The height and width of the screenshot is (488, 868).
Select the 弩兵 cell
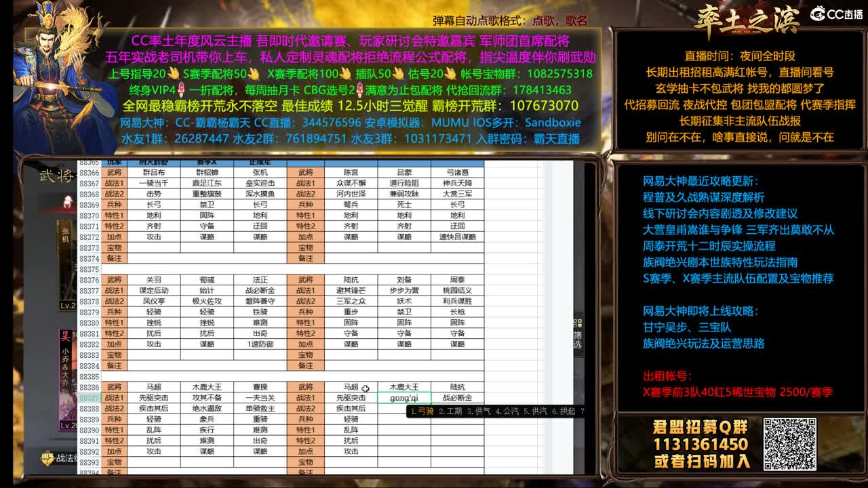[x=351, y=205]
